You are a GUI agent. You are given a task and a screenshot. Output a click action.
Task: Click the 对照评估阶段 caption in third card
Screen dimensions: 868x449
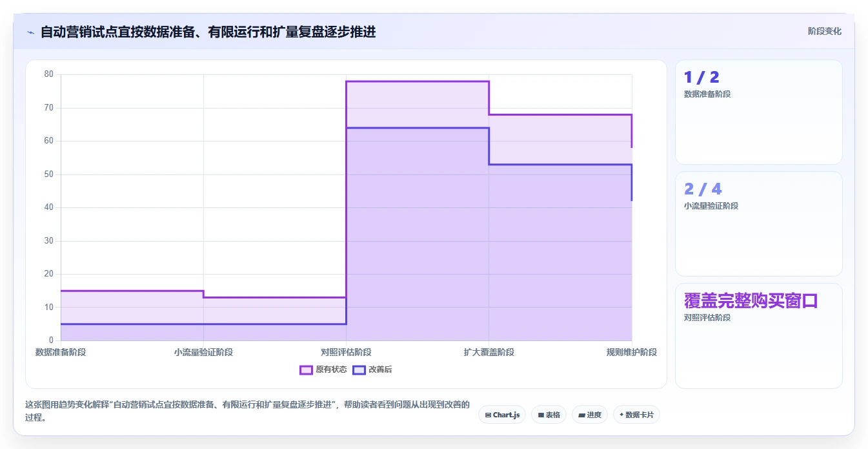pos(707,318)
